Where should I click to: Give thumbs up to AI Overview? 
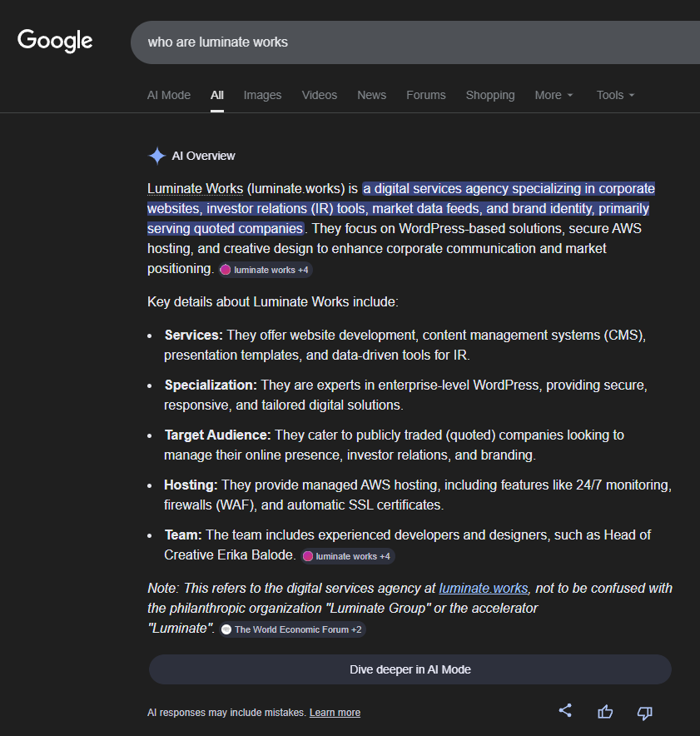[605, 712]
